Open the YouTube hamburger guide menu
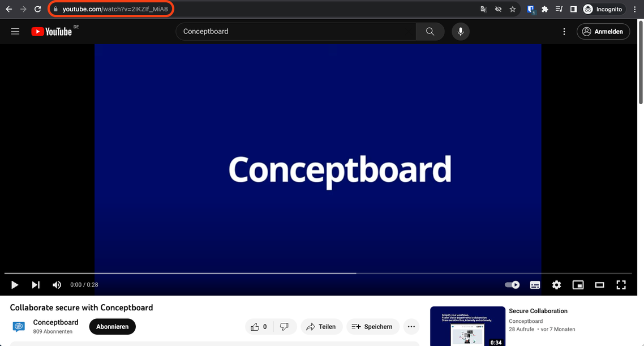 click(15, 32)
